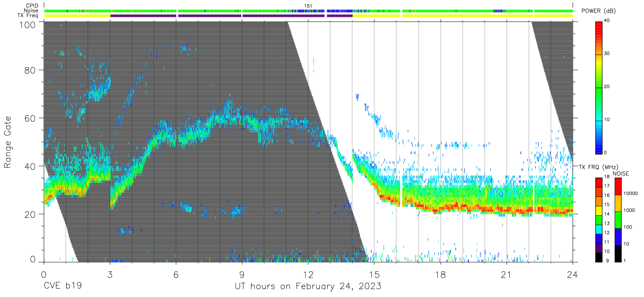This screenshot has height=297, width=644.
Task: Click the '80' Range Gate axis tick
Action: pos(30,70)
